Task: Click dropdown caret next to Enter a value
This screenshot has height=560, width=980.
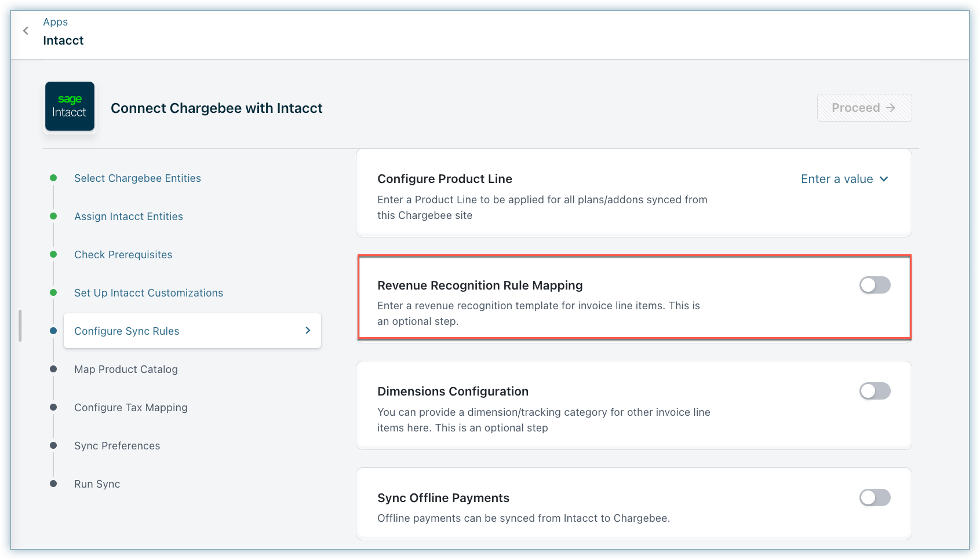Action: (884, 179)
